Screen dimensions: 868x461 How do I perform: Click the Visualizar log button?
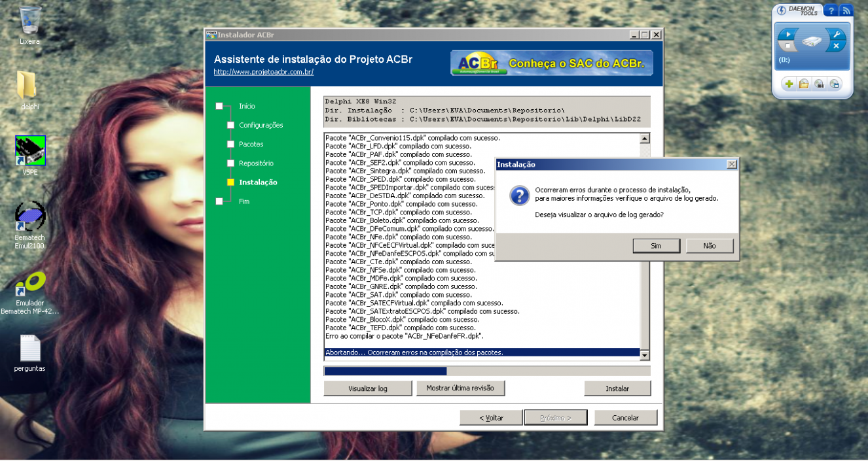pos(368,388)
